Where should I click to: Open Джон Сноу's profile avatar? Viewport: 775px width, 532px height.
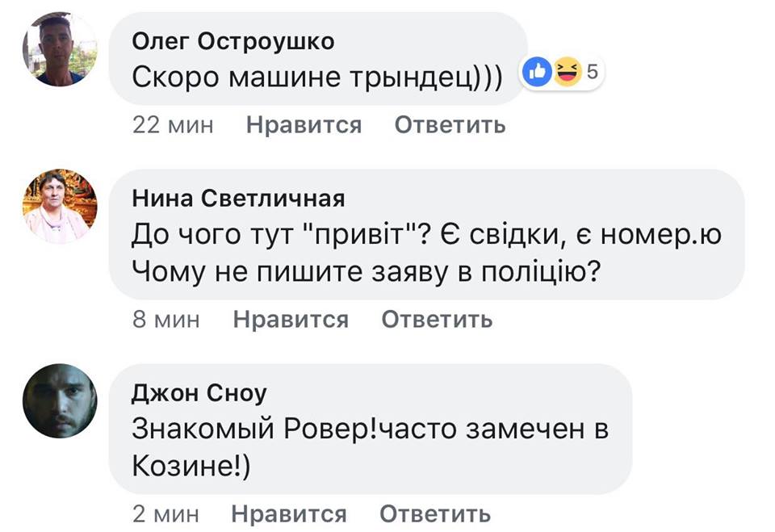[x=59, y=401]
